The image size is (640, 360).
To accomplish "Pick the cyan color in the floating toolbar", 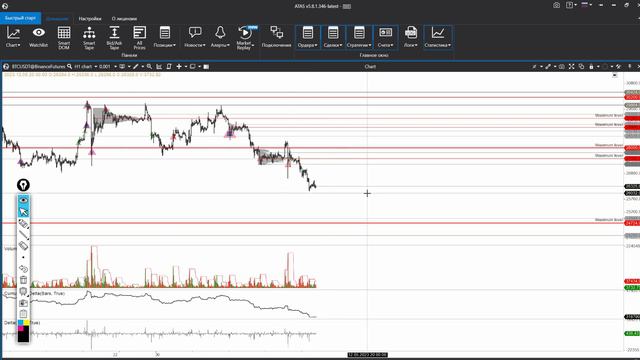I will 20,323.
